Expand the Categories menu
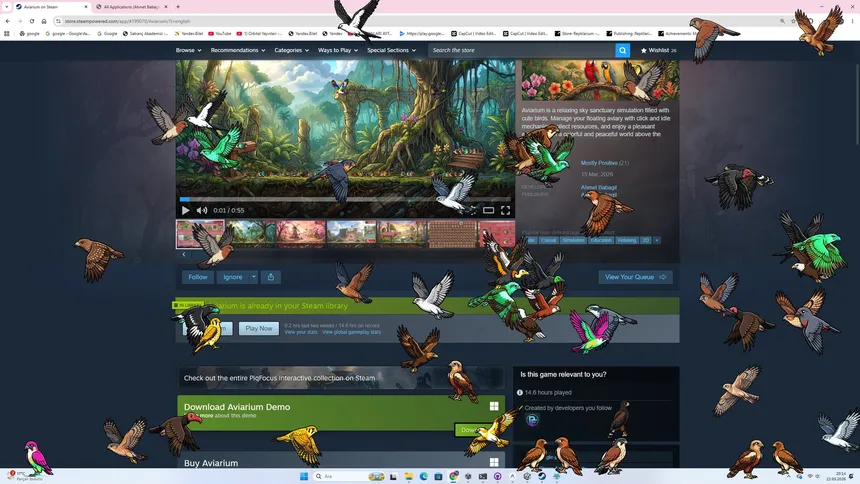 [x=291, y=50]
